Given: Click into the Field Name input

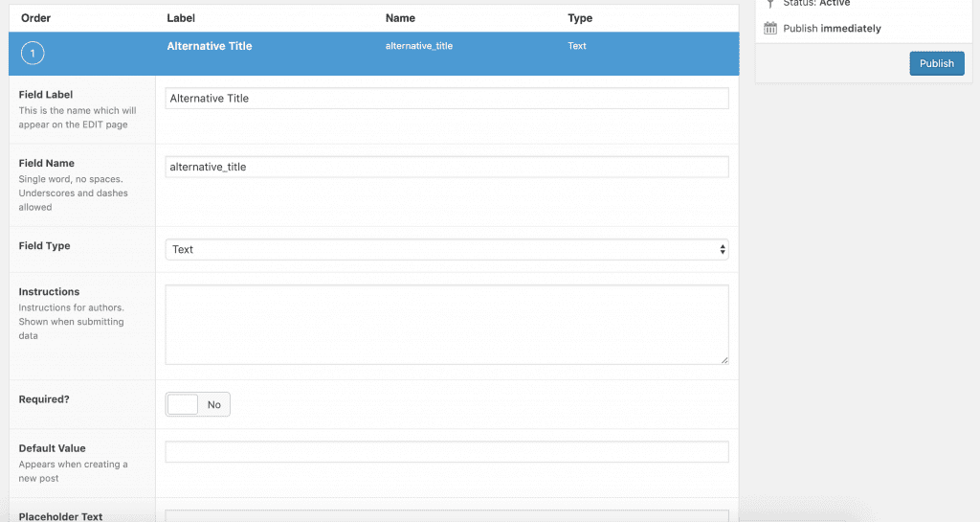Looking at the screenshot, I should (446, 167).
